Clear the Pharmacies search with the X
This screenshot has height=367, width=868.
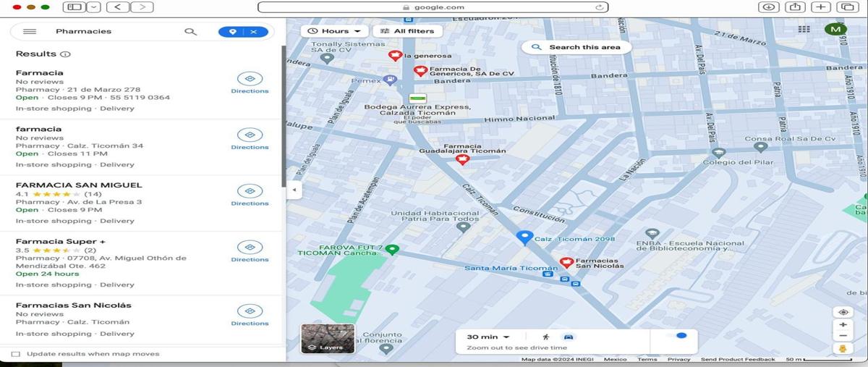[x=254, y=32]
